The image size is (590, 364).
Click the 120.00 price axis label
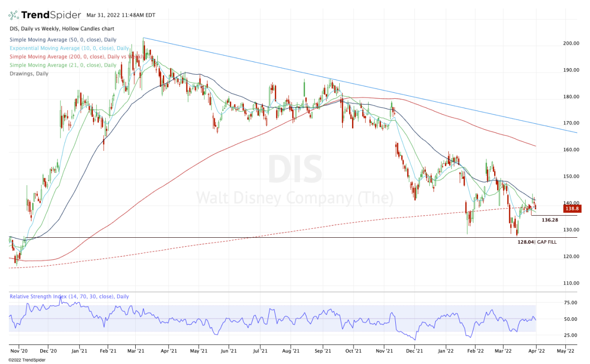[x=572, y=256]
